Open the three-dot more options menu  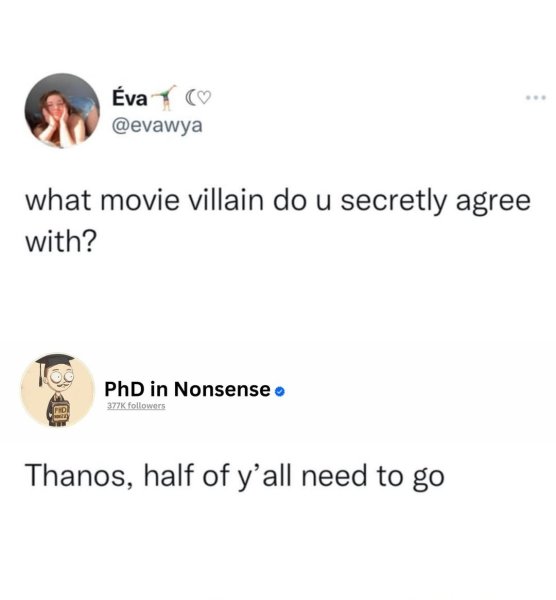coord(536,98)
